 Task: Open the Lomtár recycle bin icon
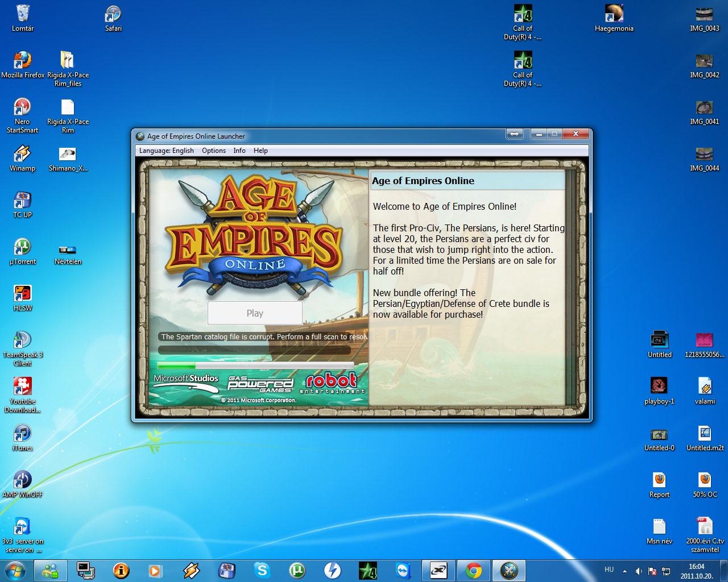(23, 18)
